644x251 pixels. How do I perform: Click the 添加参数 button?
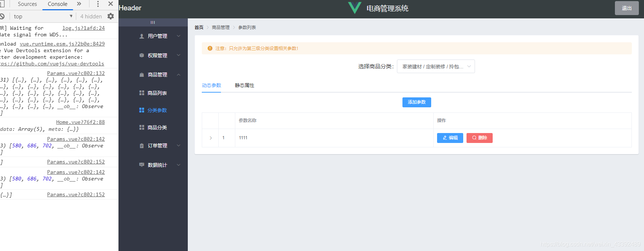pos(417,102)
